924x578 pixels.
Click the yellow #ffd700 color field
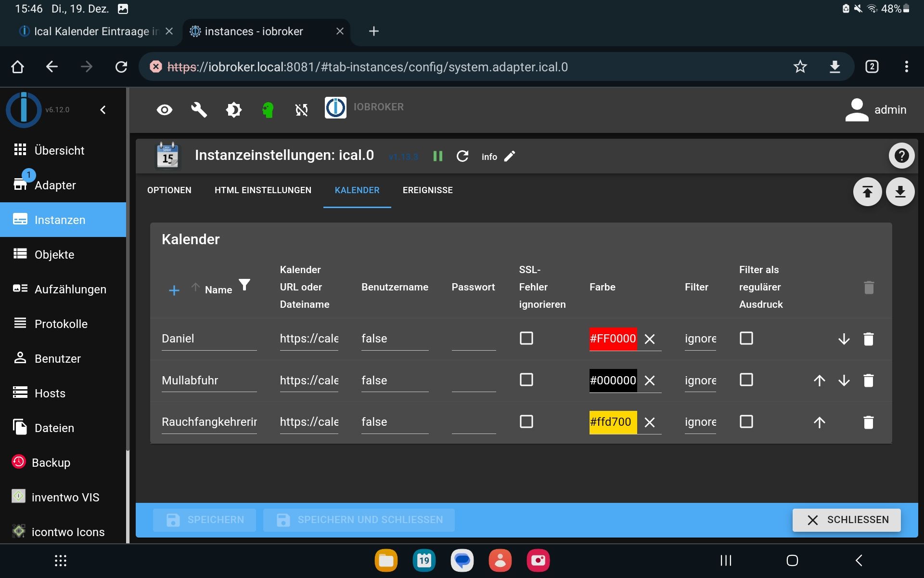612,422
